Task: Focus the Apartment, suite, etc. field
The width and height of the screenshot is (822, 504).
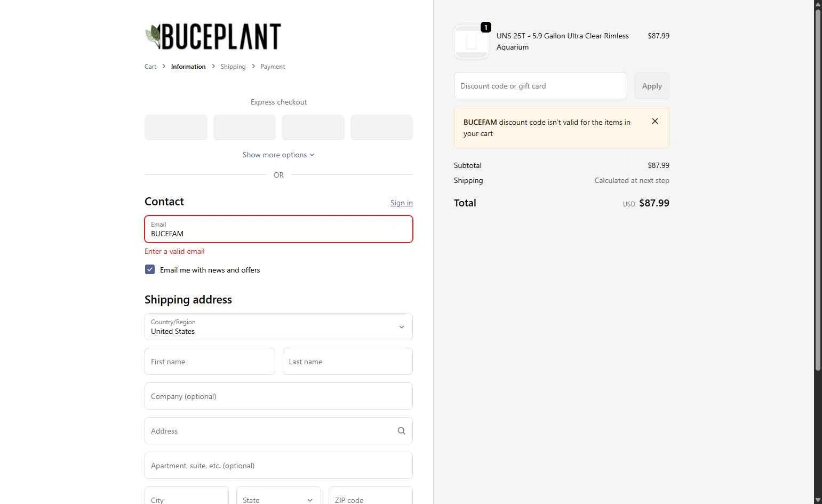Action: click(x=278, y=465)
